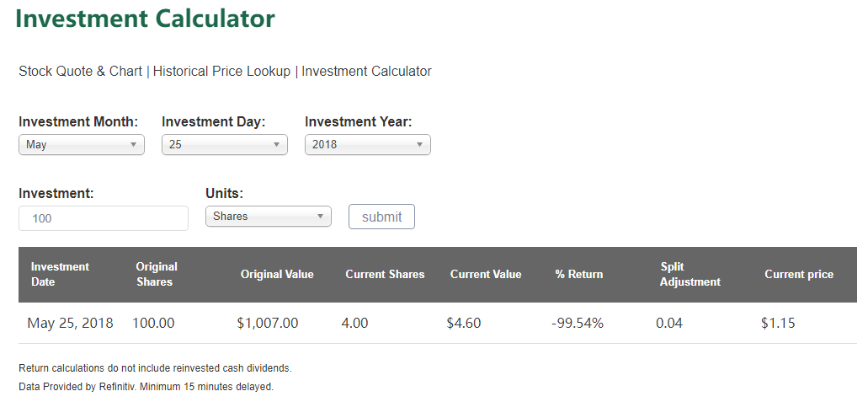
Task: Expand the Investment Day dropdown
Action: tap(225, 145)
